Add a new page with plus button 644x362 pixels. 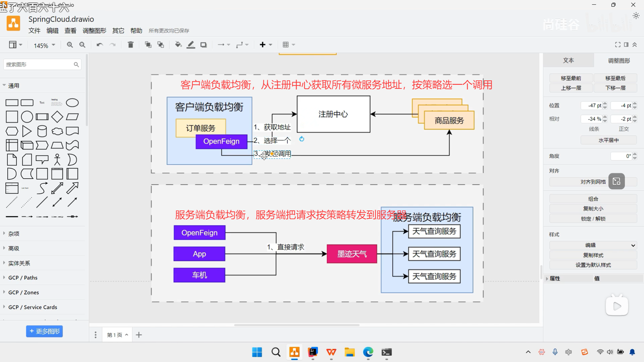(139, 335)
